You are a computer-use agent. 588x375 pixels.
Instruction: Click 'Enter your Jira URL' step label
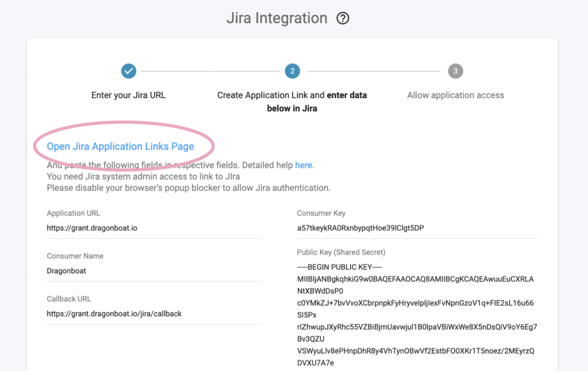pyautogui.click(x=128, y=95)
